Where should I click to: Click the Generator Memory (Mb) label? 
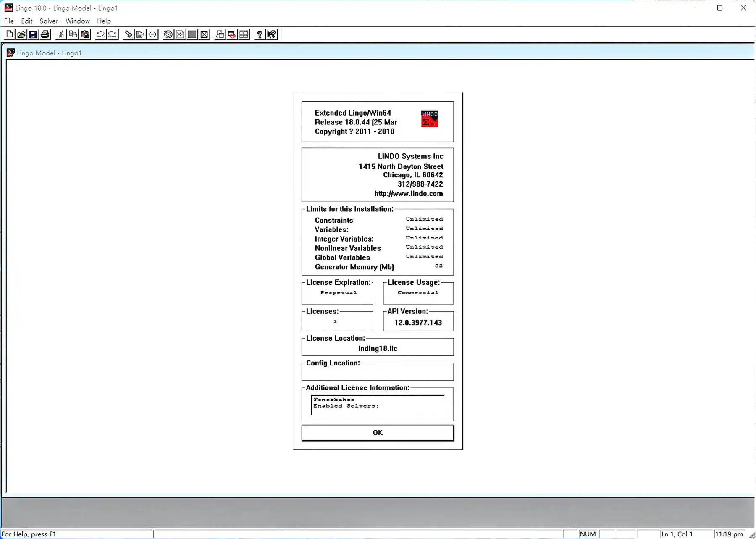(354, 267)
